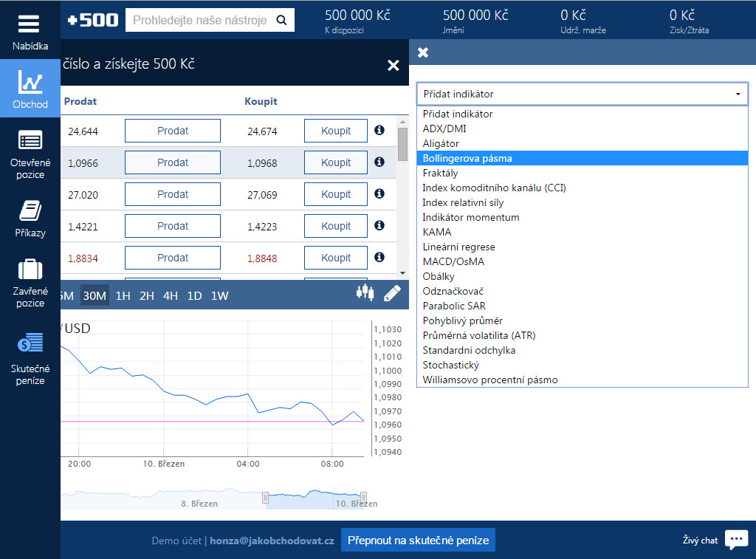Switch chart to 30M timeframe
756x559 pixels.
[x=94, y=295]
